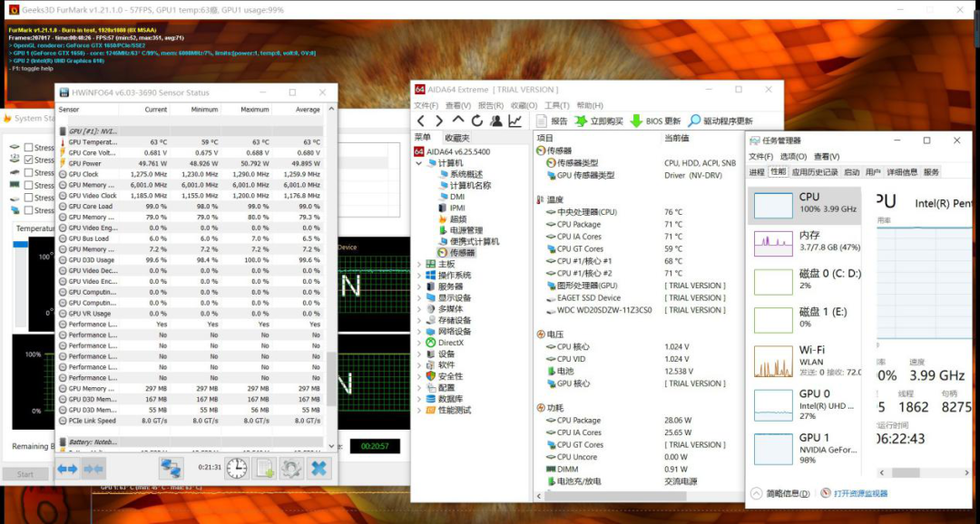This screenshot has height=524, width=980.
Task: Expand the 多媒体 tree node
Action: [x=418, y=309]
